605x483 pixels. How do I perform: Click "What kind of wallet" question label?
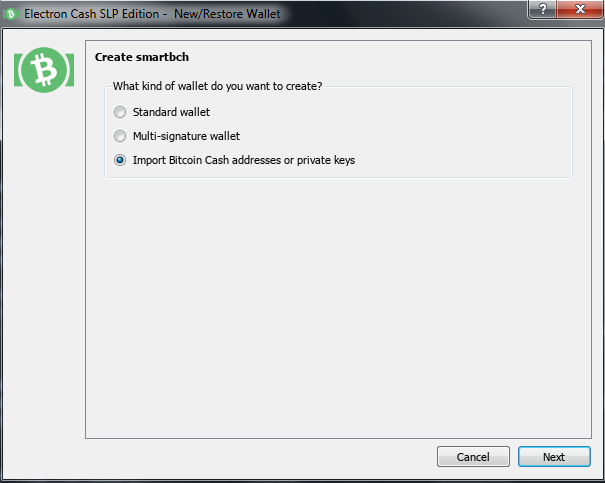[x=217, y=86]
